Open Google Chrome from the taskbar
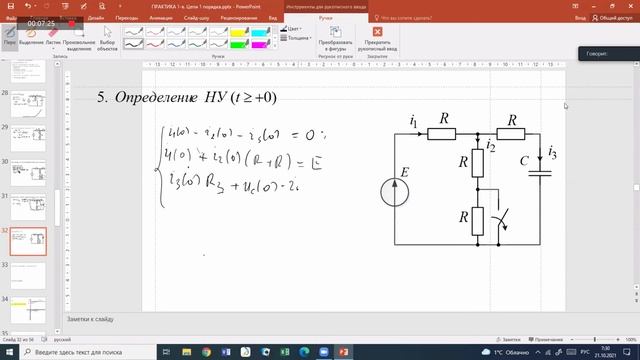The width and height of the screenshot is (640, 360). (206, 352)
